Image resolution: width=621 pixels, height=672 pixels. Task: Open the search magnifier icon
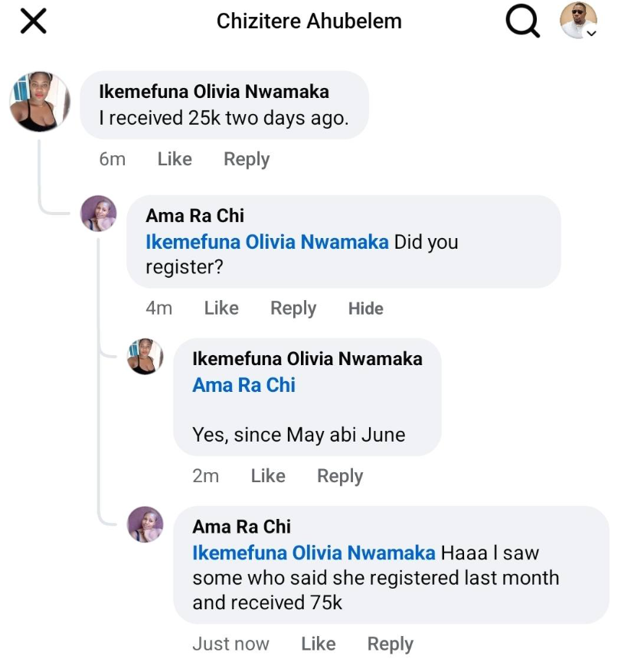click(522, 21)
